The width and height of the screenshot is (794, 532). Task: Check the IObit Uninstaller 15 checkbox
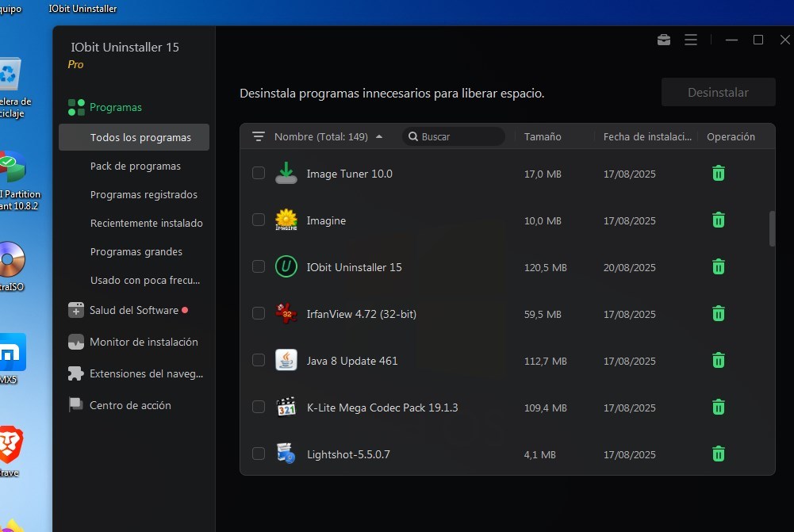tap(259, 266)
